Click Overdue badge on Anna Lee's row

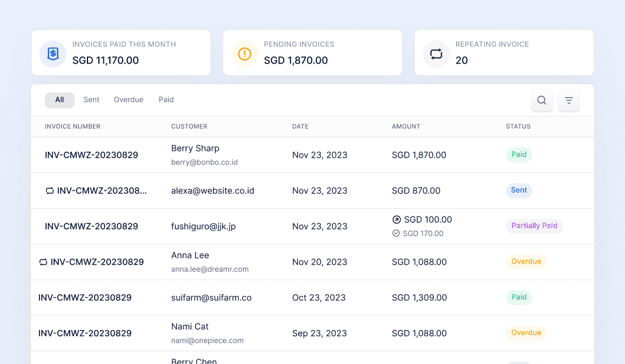[526, 261]
